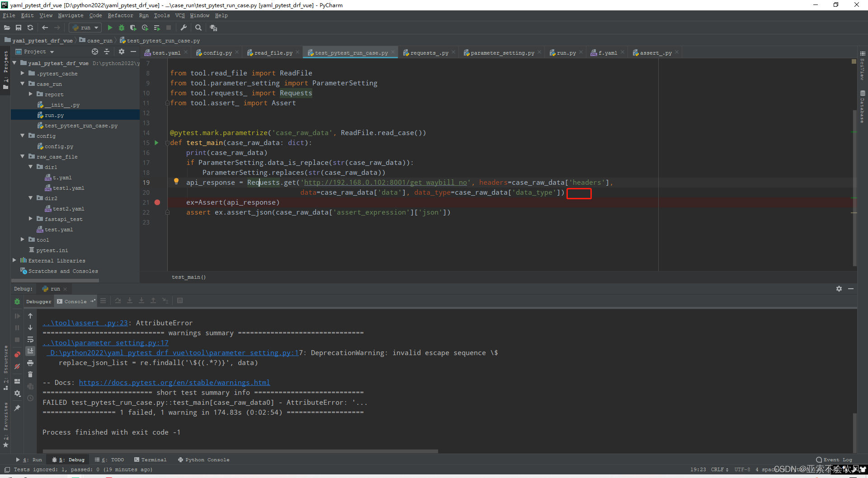
Task: Clear the console with the trash icon
Action: [30, 375]
